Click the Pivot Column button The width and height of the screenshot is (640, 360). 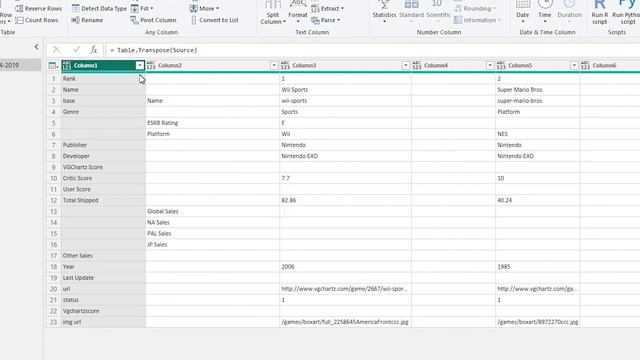(153, 20)
